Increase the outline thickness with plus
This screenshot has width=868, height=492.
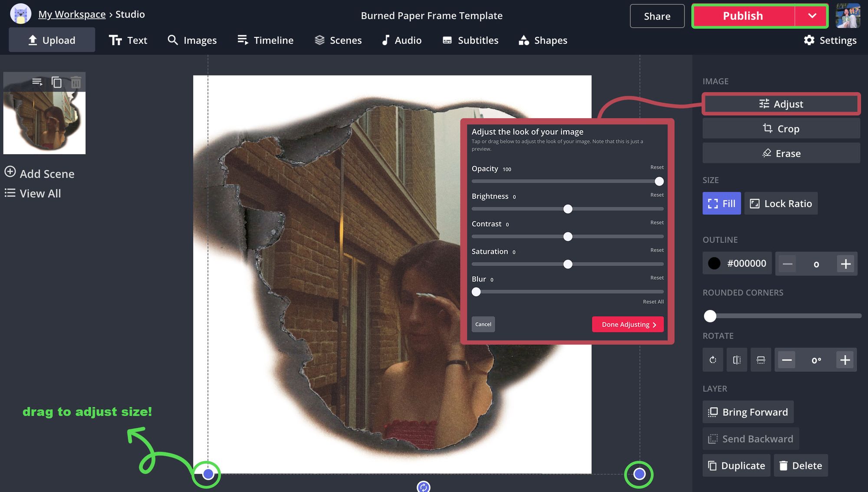845,264
